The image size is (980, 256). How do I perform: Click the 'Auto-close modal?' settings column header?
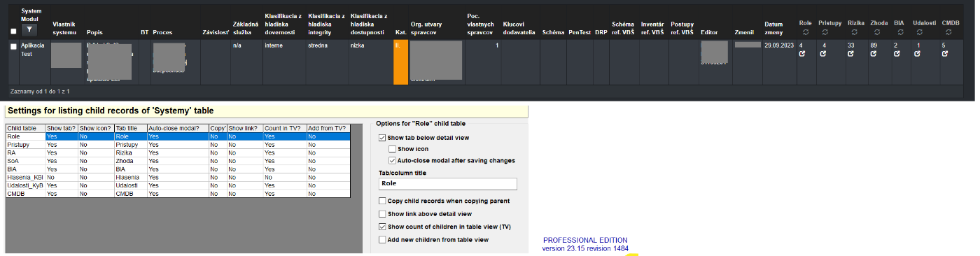(178, 129)
